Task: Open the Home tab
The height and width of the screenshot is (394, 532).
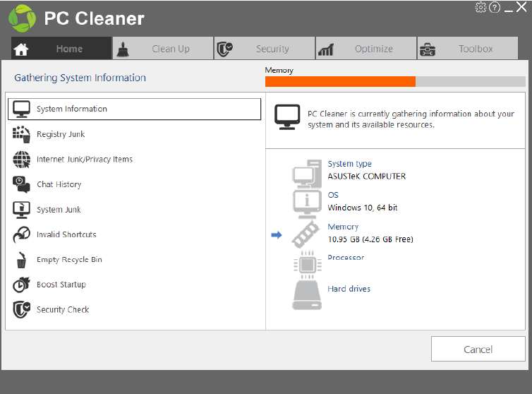Action: [x=61, y=48]
